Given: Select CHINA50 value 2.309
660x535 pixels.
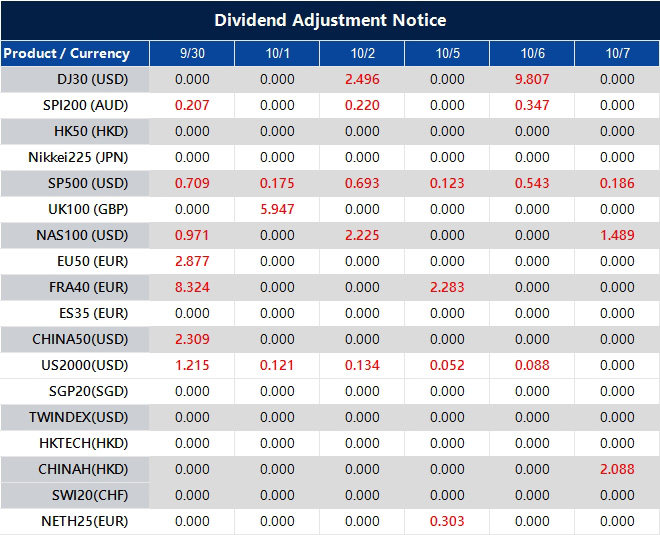Looking at the screenshot, I should [192, 339].
